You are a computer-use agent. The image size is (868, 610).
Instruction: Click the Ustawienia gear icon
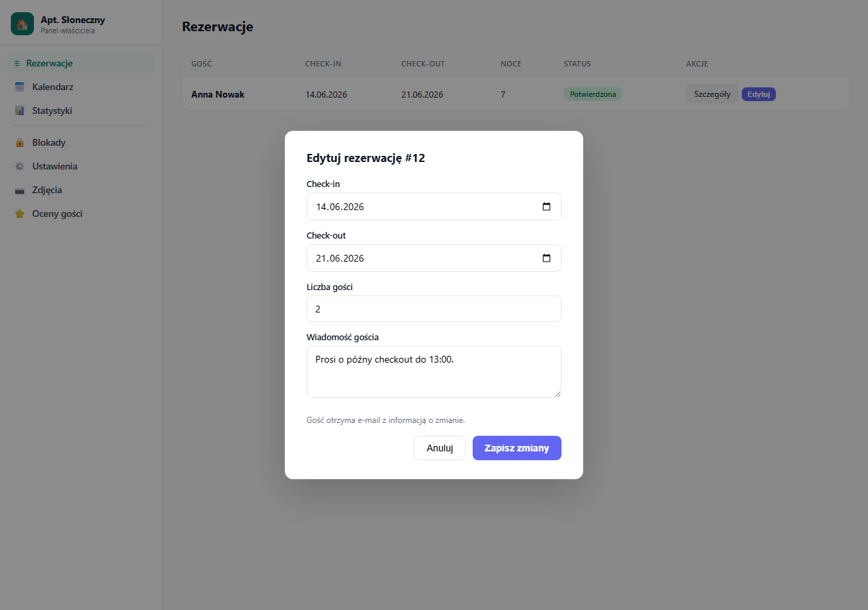pyautogui.click(x=20, y=166)
